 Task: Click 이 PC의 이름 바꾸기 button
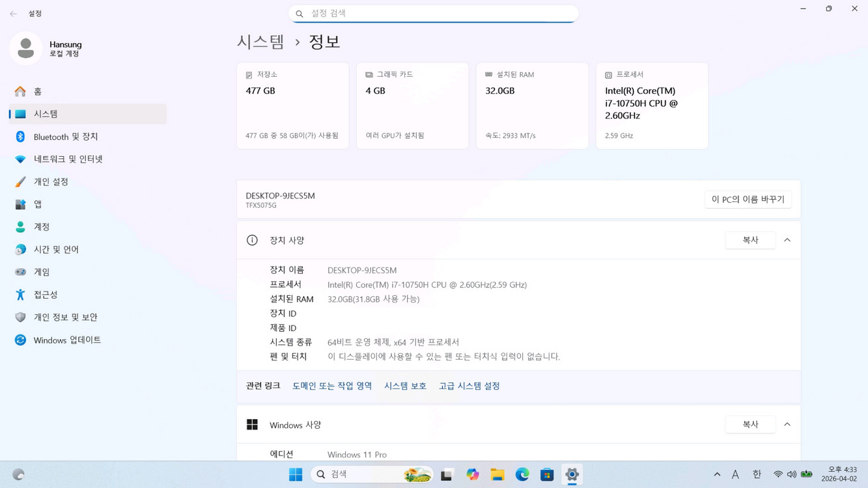tap(748, 199)
